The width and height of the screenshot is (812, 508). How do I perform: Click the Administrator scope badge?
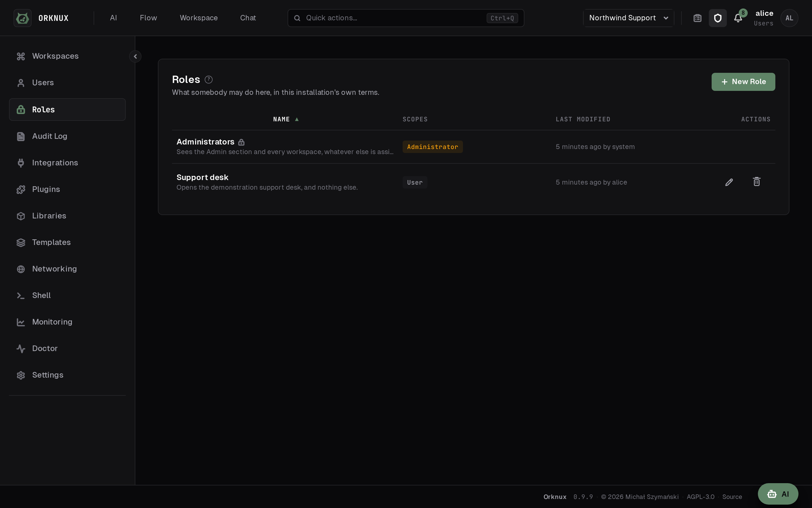coord(433,147)
